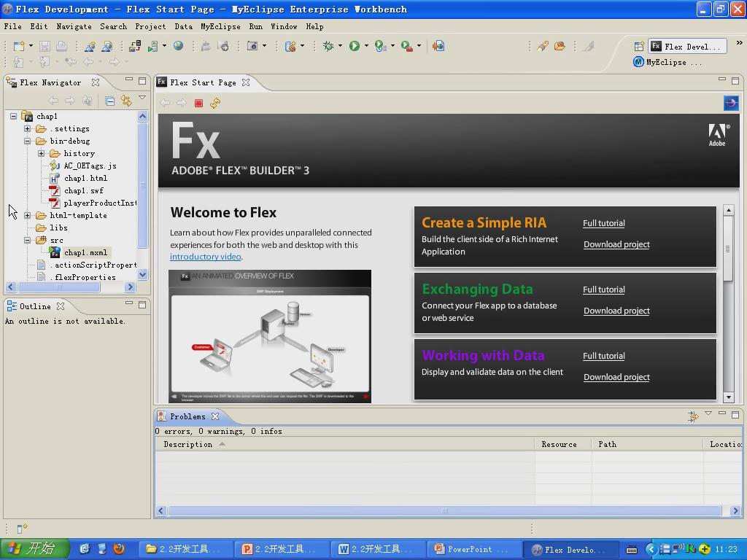Screen dimensions: 747x560
Task: Open Full tutorial for Create a Simple RIA
Action: [603, 223]
